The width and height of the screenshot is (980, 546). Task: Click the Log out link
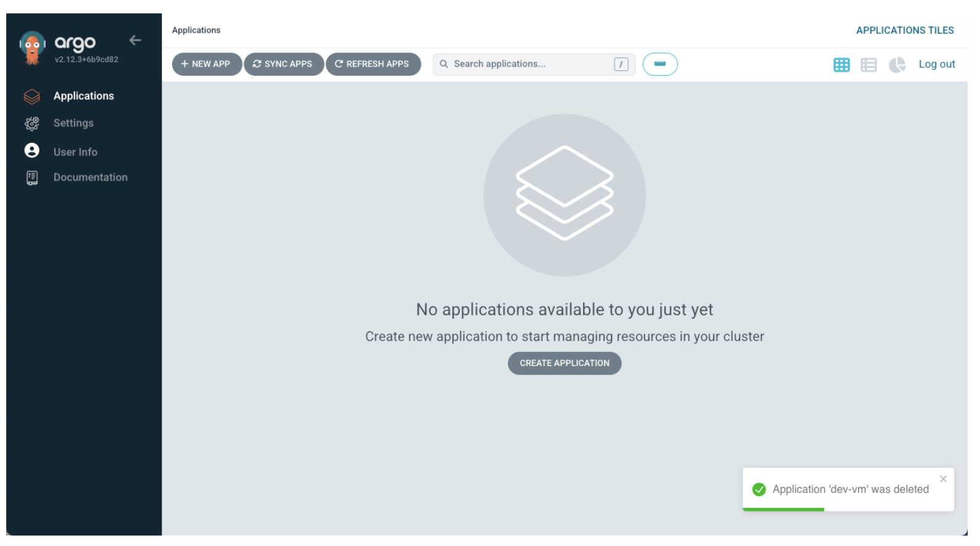pyautogui.click(x=936, y=64)
